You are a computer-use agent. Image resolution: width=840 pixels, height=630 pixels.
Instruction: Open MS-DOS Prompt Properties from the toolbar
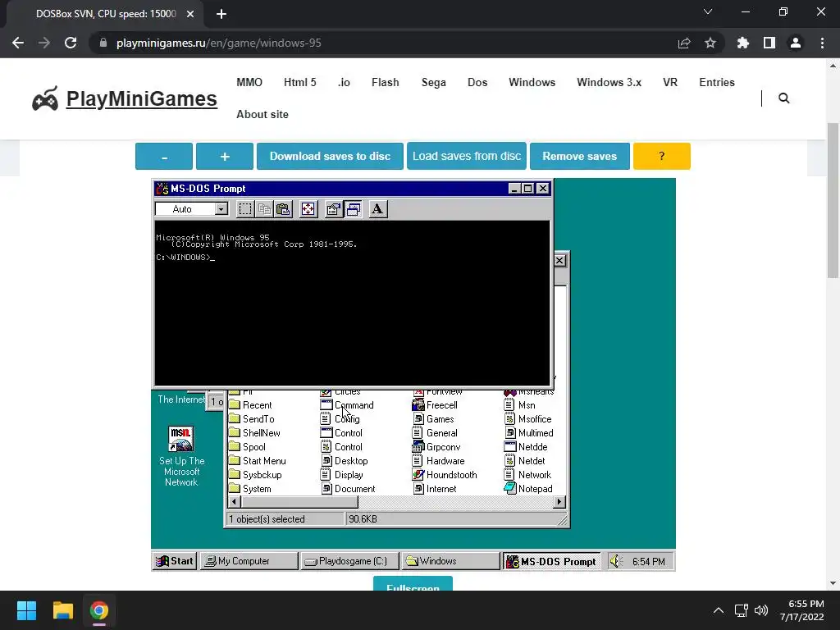333,209
